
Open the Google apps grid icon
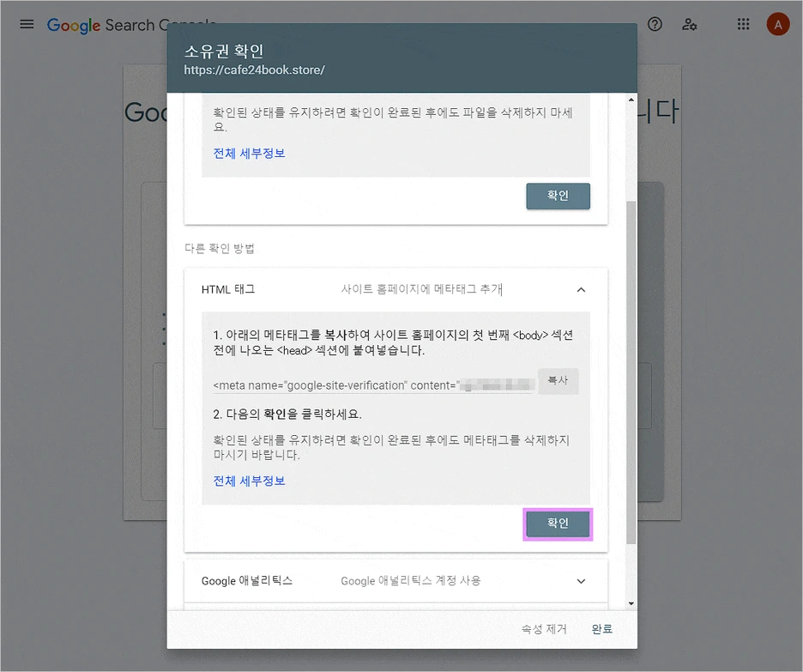point(743,24)
